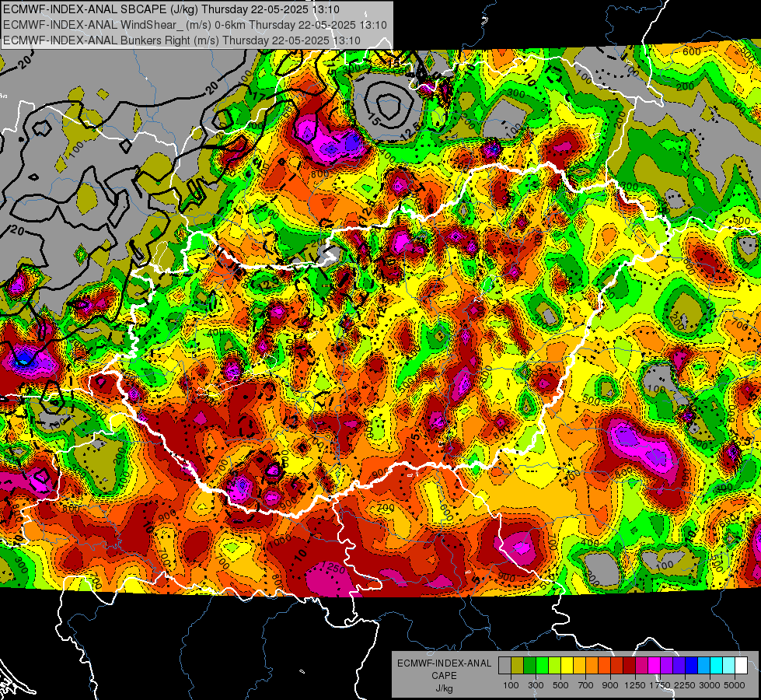Pick the dark green legend swatch

point(529,665)
